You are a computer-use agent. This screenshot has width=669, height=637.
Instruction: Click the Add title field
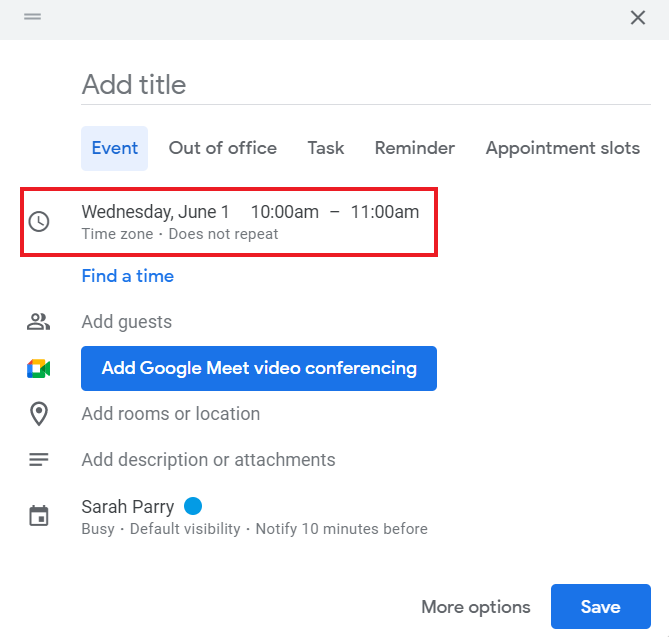pyautogui.click(x=366, y=85)
